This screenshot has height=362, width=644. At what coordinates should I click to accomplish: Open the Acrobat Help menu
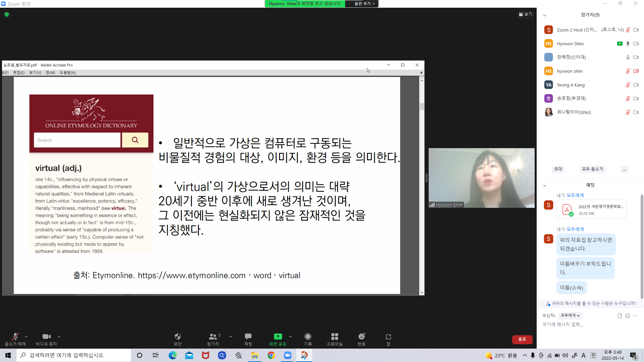(67, 73)
